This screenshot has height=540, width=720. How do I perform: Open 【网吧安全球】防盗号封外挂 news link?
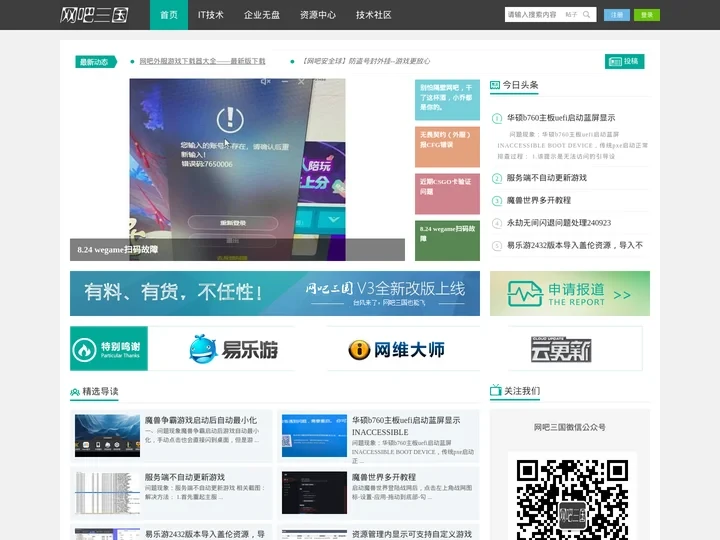point(366,61)
